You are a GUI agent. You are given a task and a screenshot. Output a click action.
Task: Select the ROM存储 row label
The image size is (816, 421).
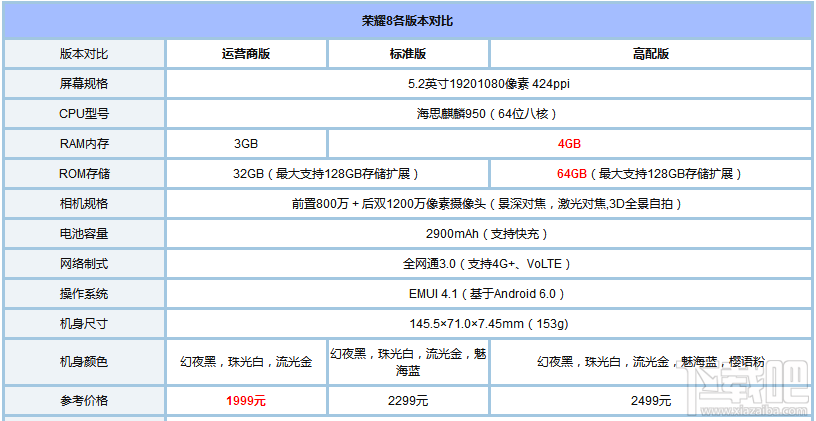(84, 174)
